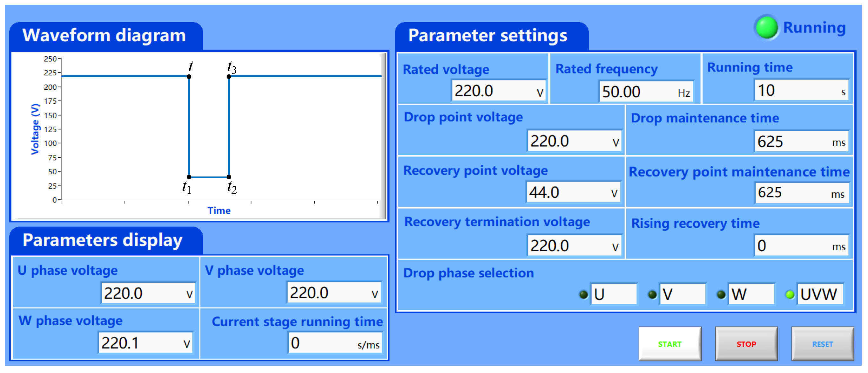Image resolution: width=868 pixels, height=373 pixels.
Task: Click the Recovery termination voltage field
Action: click(574, 245)
